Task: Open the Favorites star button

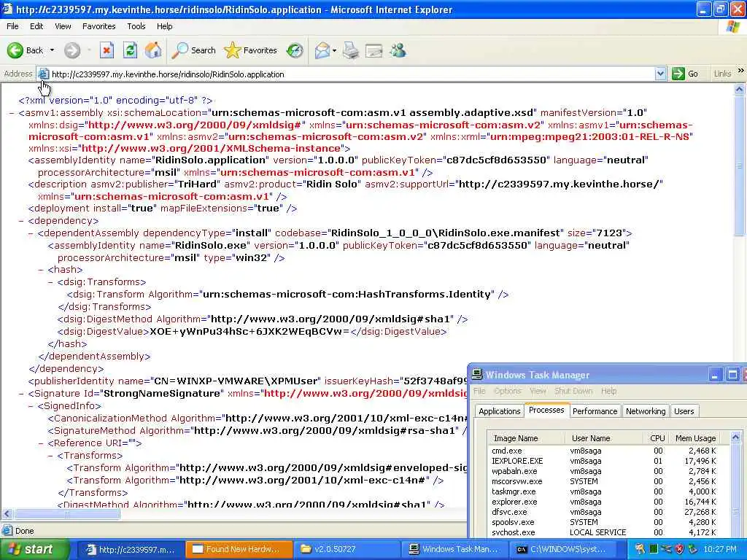Action: pos(251,50)
